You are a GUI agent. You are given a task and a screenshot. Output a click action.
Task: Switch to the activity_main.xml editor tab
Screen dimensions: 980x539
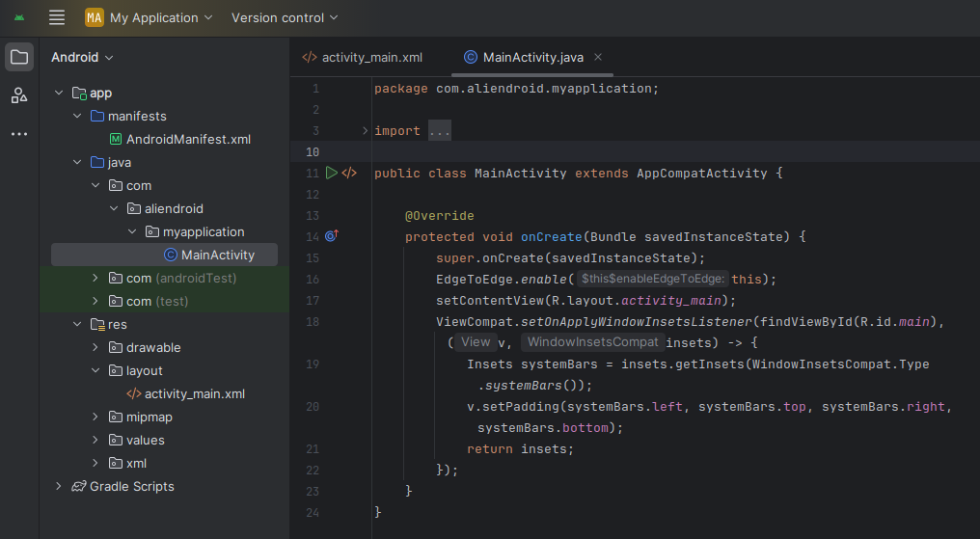(x=363, y=58)
